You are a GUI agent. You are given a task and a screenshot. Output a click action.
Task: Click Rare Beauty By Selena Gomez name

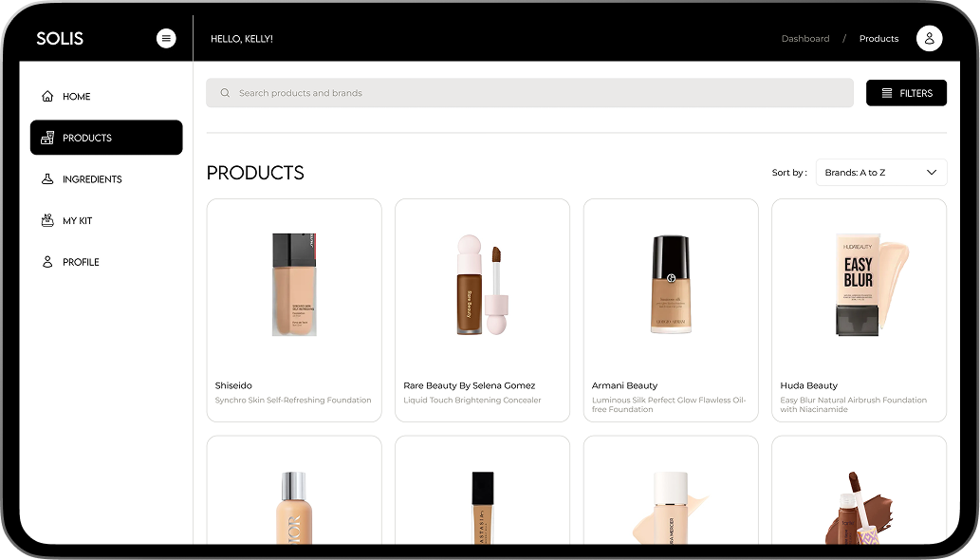pos(470,385)
